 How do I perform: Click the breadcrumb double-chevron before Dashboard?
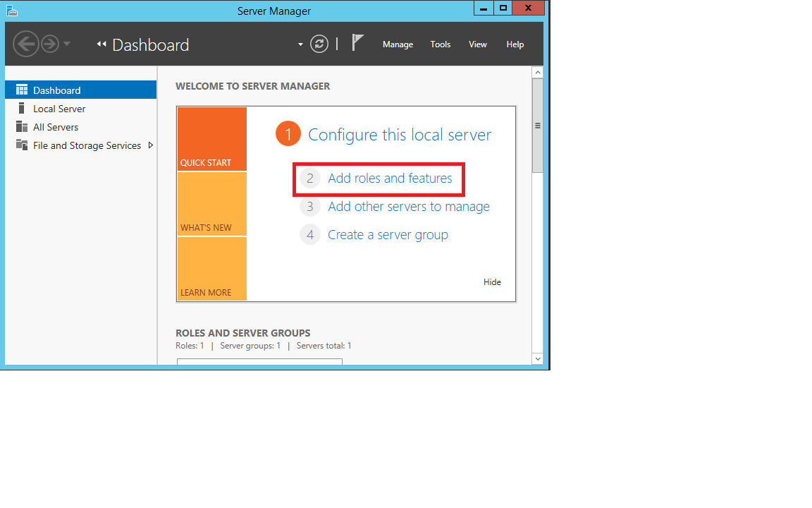click(101, 44)
